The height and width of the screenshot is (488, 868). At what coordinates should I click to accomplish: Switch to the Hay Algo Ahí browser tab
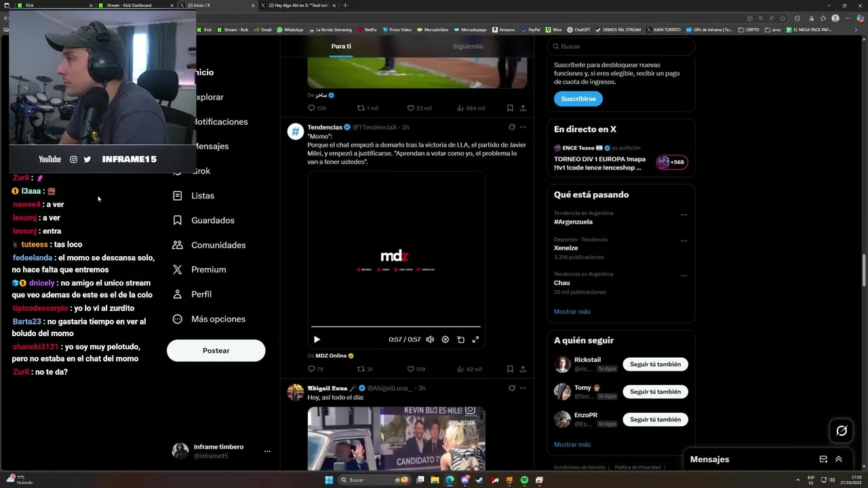pos(298,5)
